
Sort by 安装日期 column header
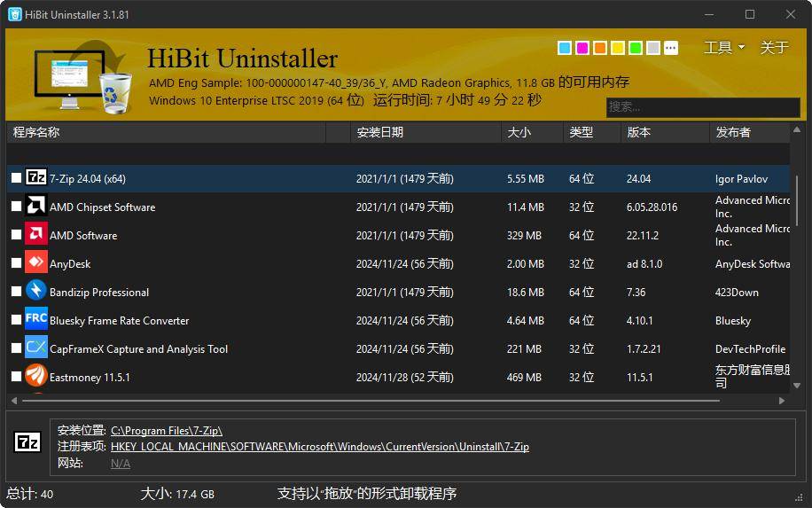pyautogui.click(x=426, y=133)
